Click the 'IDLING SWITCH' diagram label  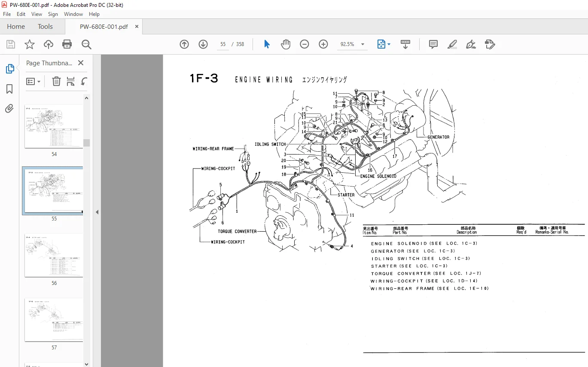(x=270, y=144)
